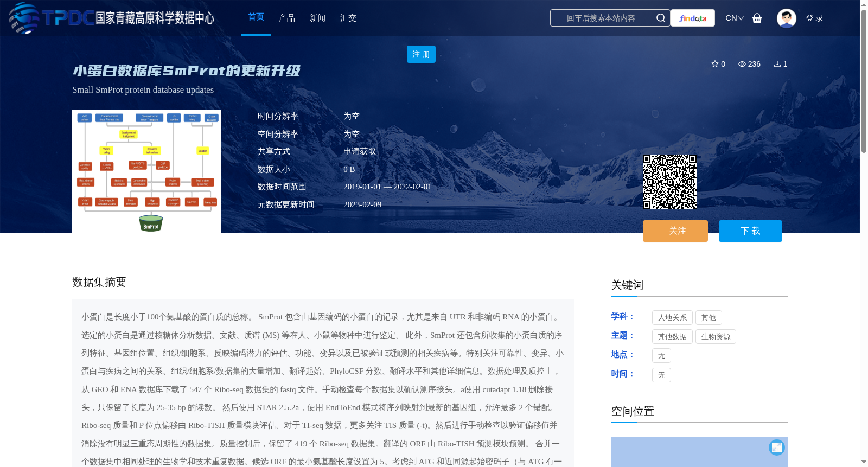Screen dimensions: 868x467
Task: Click the 无 tag beside 地点
Action: point(661,355)
